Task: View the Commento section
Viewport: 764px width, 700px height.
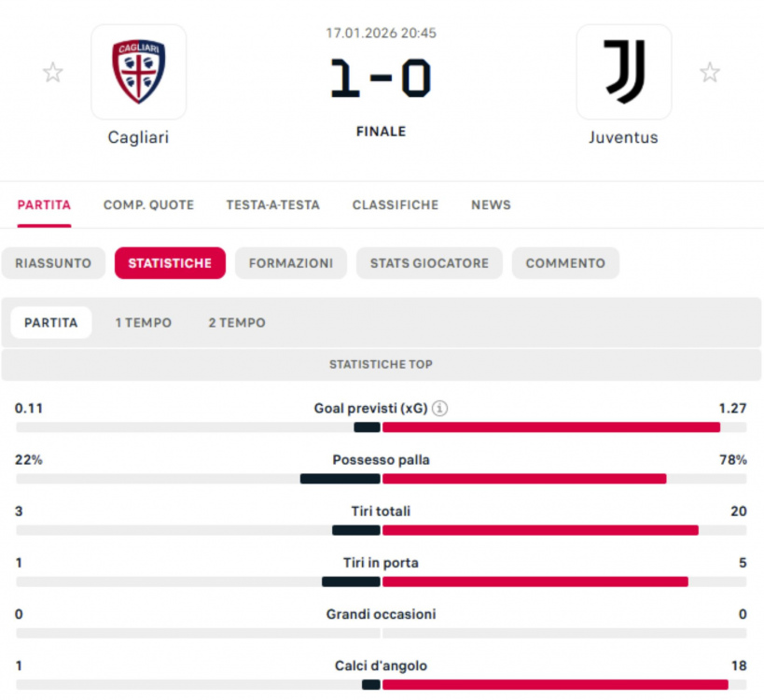Action: (565, 263)
